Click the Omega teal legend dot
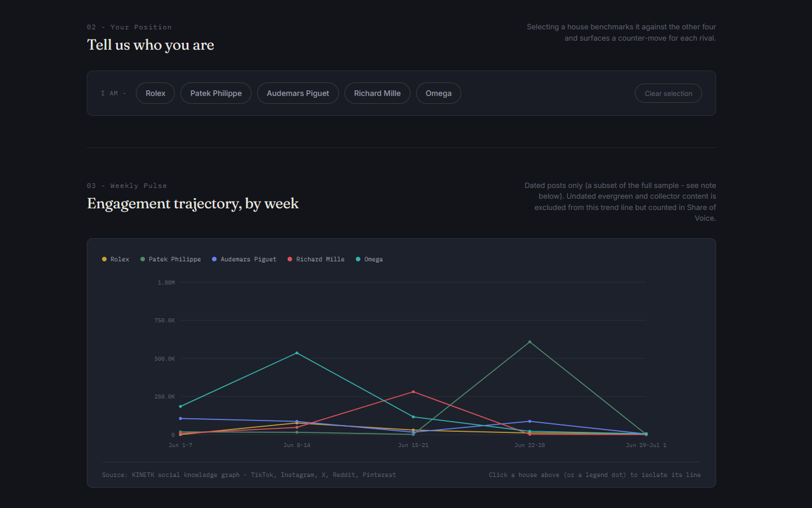 358,259
